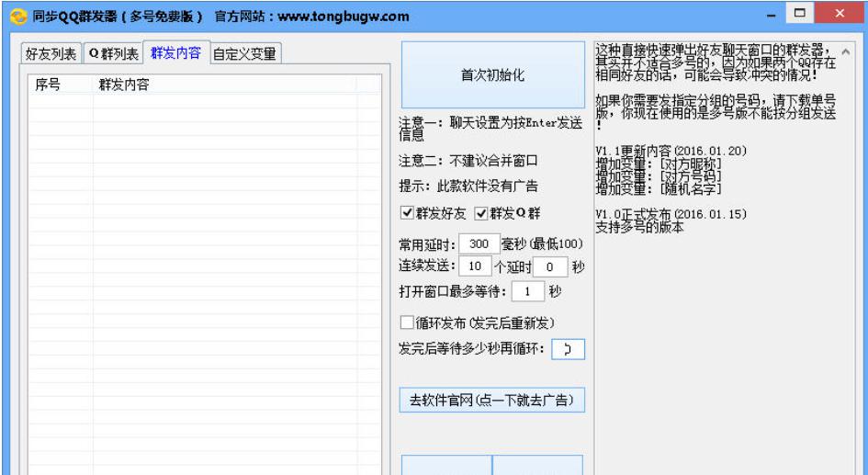Click the scroll up arrow in info panel
Viewport: 868px width, 475px height.
pos(846,52)
